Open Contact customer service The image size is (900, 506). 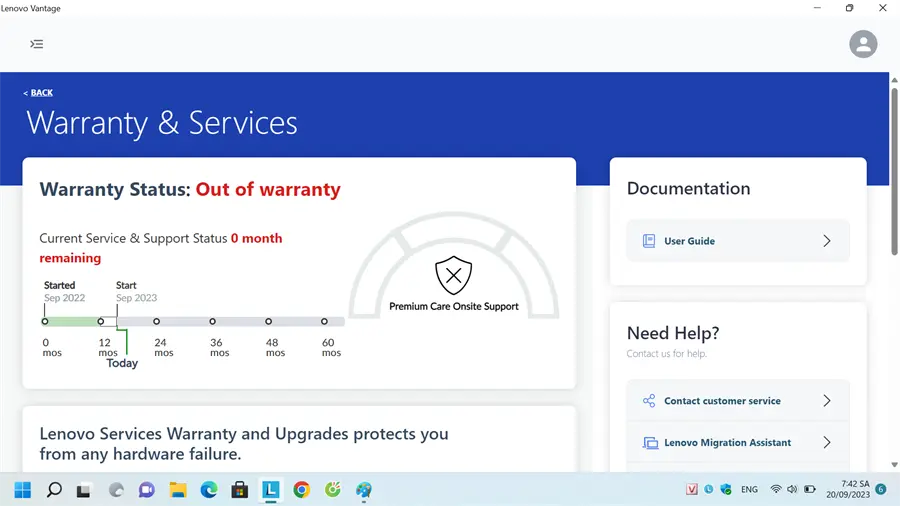(738, 400)
